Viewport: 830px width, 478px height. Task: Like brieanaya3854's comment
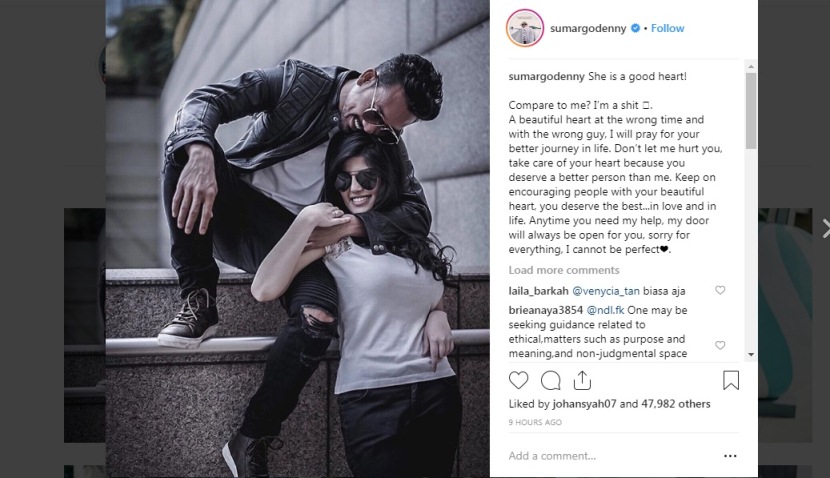click(720, 345)
